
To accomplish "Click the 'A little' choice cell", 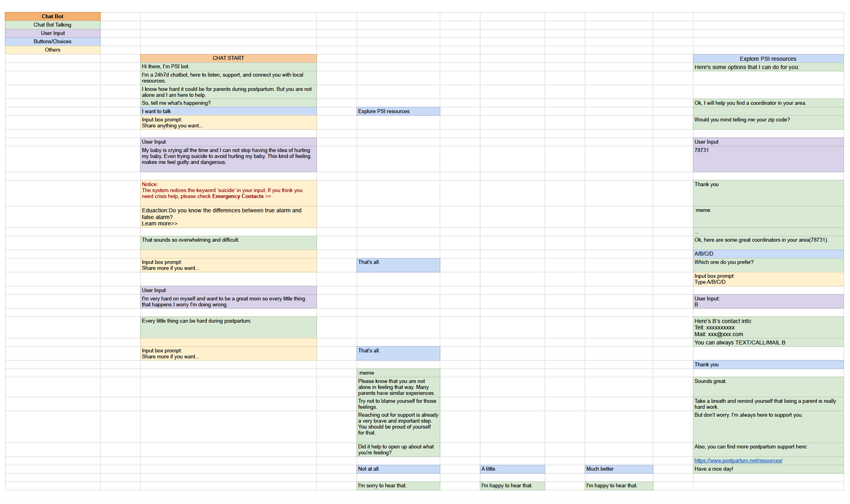I will tap(512, 469).
